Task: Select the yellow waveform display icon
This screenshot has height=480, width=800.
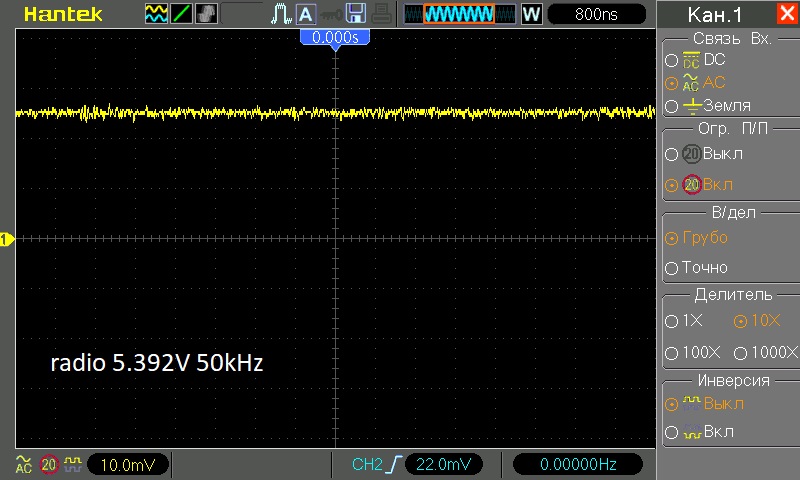Action: pyautogui.click(x=156, y=14)
